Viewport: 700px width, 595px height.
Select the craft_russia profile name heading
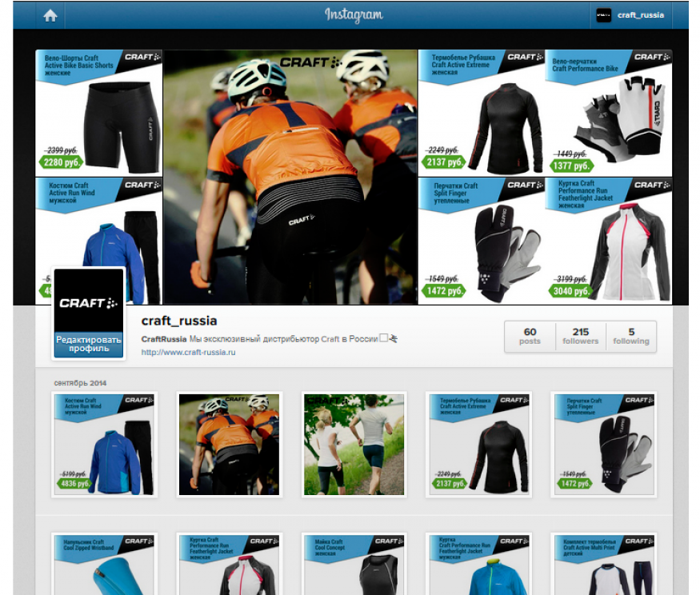179,321
